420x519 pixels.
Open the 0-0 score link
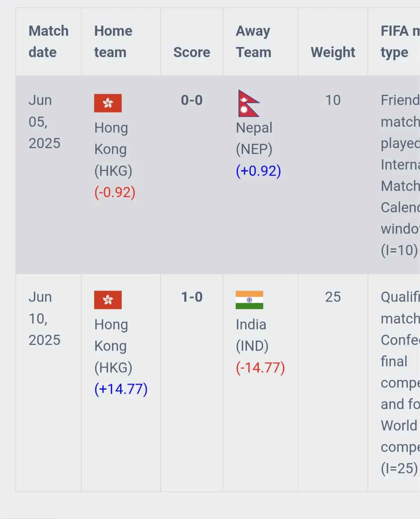pyautogui.click(x=192, y=100)
